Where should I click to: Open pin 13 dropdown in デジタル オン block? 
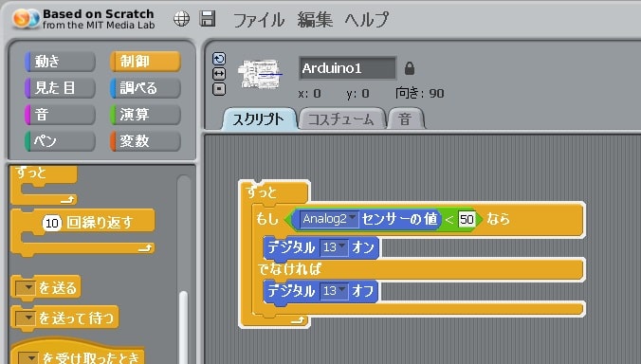[334, 247]
